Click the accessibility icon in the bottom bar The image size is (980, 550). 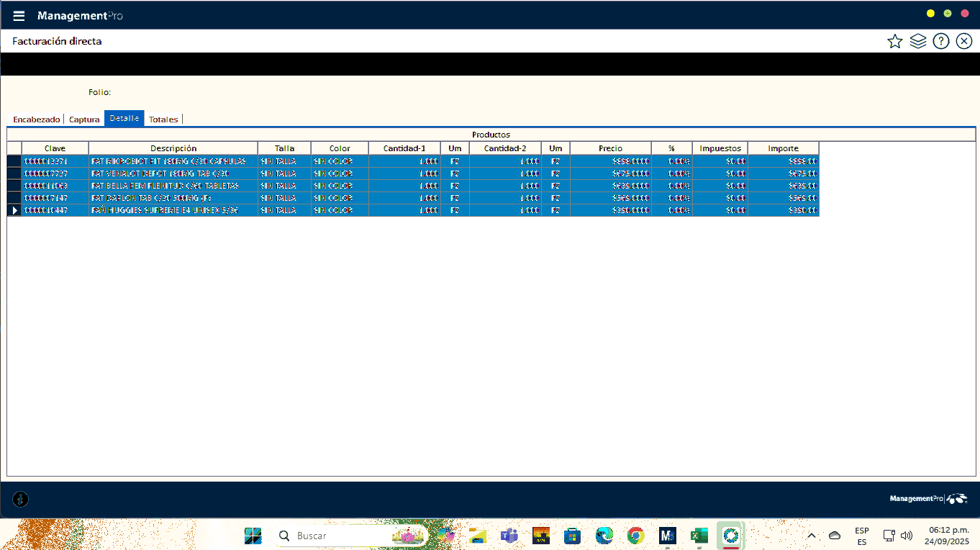(21, 499)
